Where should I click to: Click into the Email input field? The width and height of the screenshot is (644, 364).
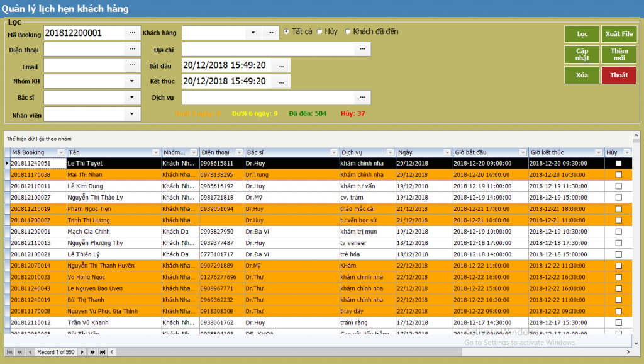tap(84, 65)
